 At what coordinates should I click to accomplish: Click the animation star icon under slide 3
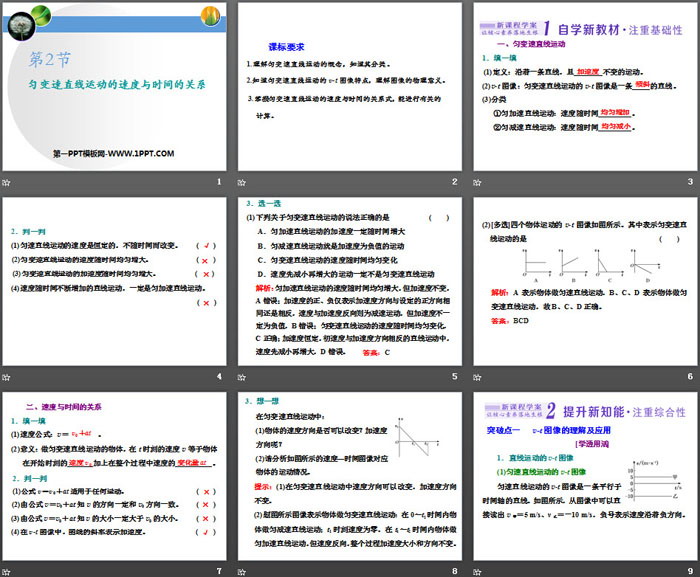(477, 181)
